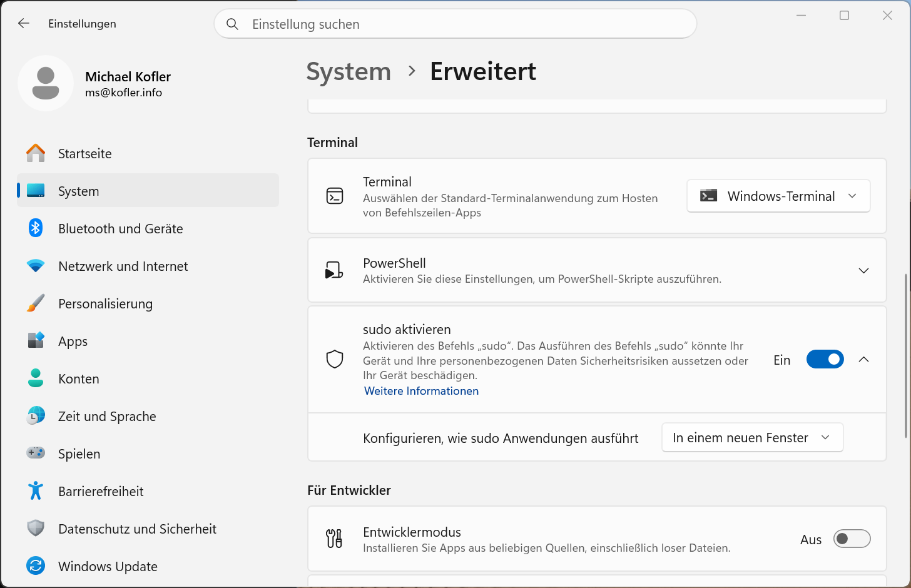Click the user profile avatar picture
Image resolution: width=911 pixels, height=588 pixels.
tap(46, 83)
